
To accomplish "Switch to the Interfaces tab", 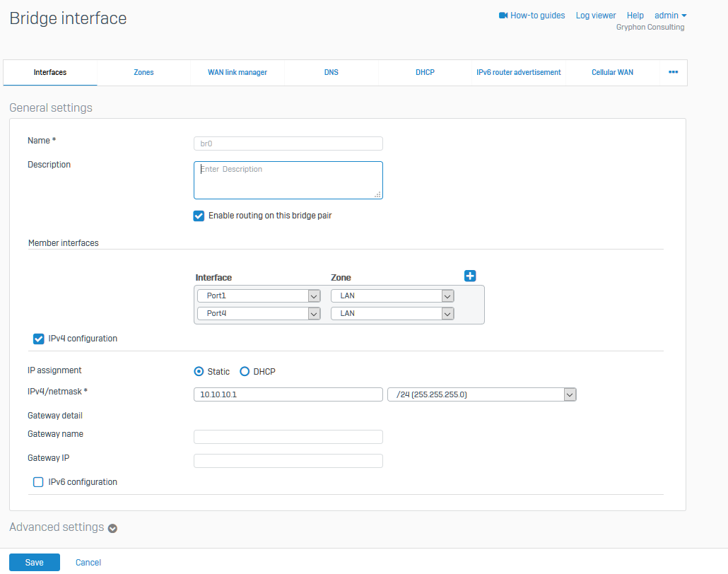I will pyautogui.click(x=50, y=72).
